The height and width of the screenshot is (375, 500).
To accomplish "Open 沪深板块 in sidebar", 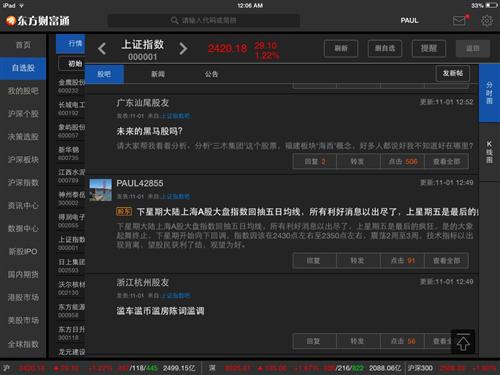I will click(x=23, y=160).
